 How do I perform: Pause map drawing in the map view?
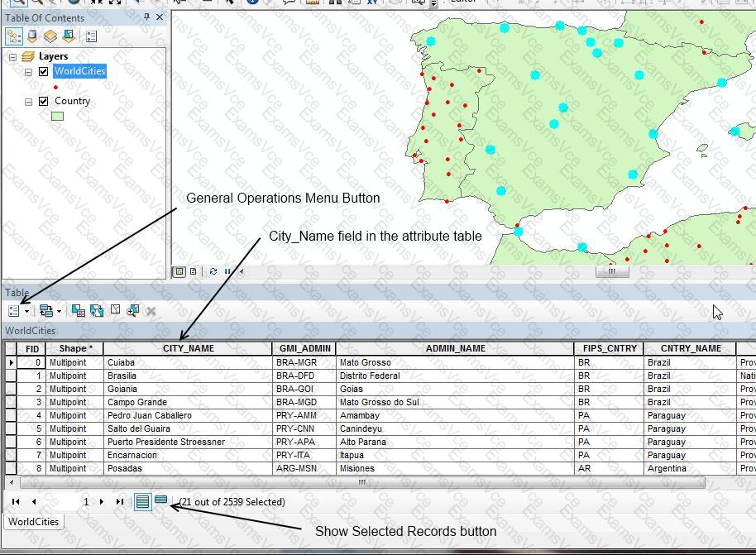click(227, 271)
